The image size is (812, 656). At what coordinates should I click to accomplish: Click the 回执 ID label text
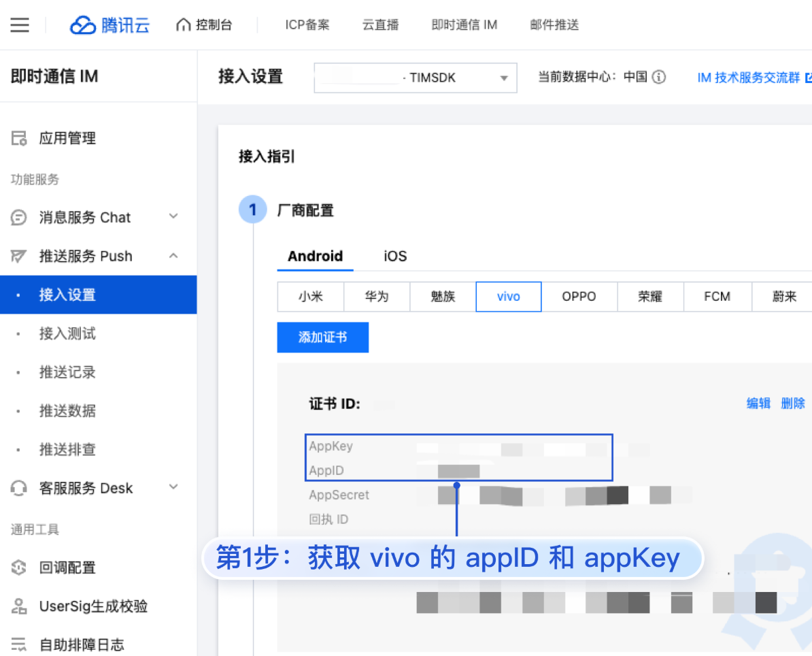click(328, 519)
